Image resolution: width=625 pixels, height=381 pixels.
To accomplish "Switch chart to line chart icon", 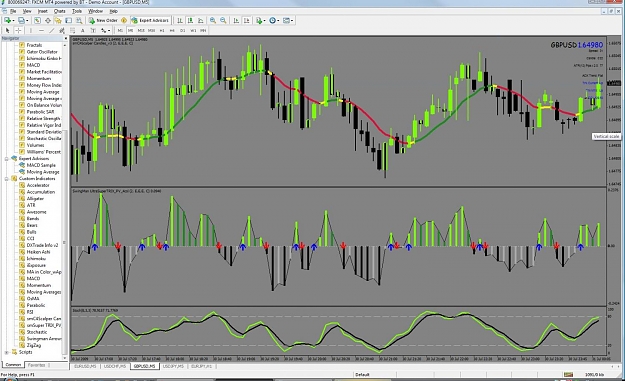I will pos(200,20).
